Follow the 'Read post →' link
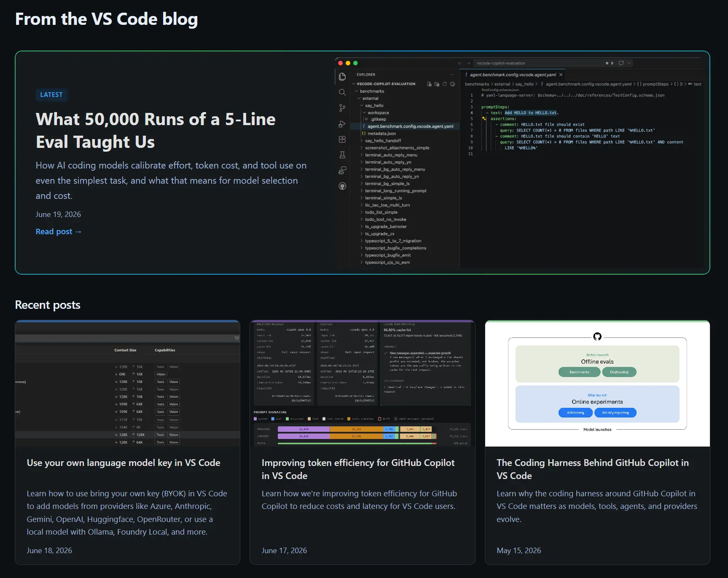 (x=59, y=232)
